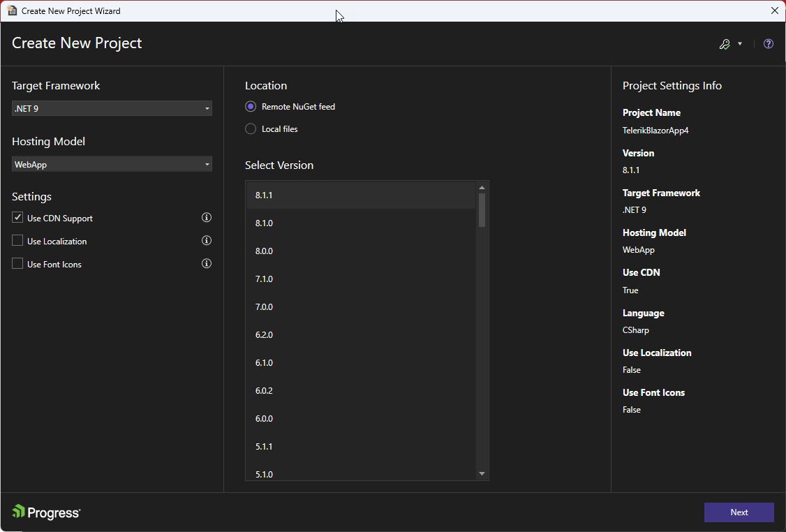Click the wizard icon in title bar

point(12,10)
